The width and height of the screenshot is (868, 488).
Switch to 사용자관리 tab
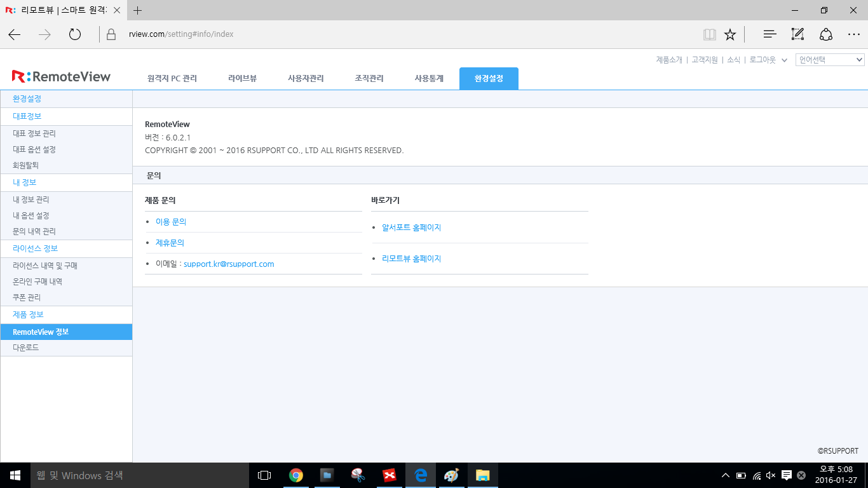tap(306, 79)
